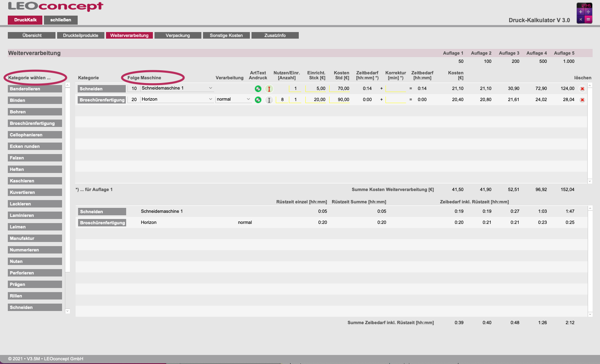Click 'Summe Kosten Weiterverarbeitung [€]' label
Image resolution: width=600 pixels, height=364 pixels.
point(392,189)
